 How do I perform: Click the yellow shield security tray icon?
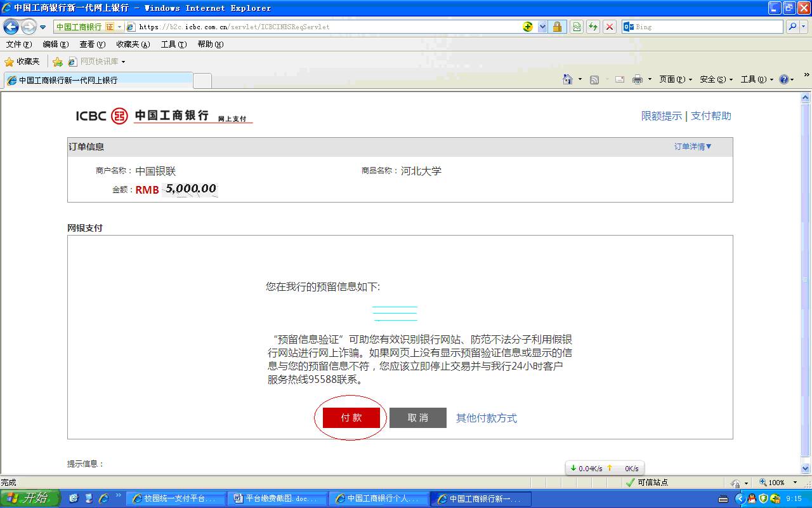(x=763, y=499)
